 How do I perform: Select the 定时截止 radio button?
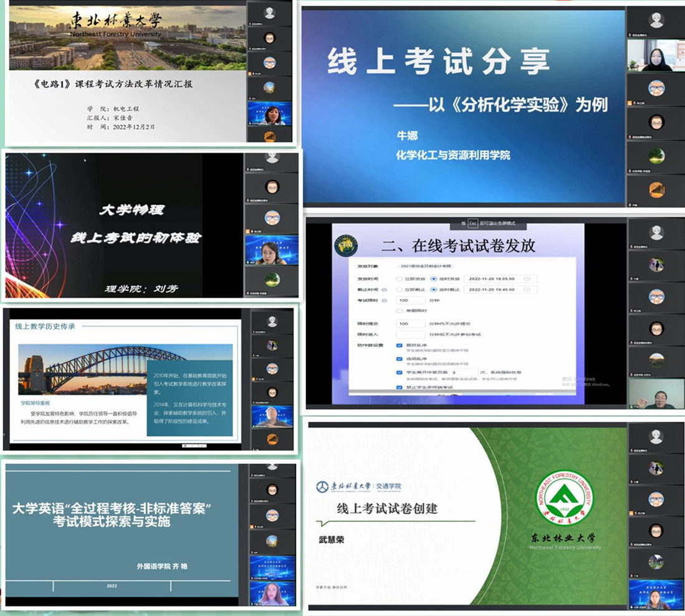(x=434, y=290)
